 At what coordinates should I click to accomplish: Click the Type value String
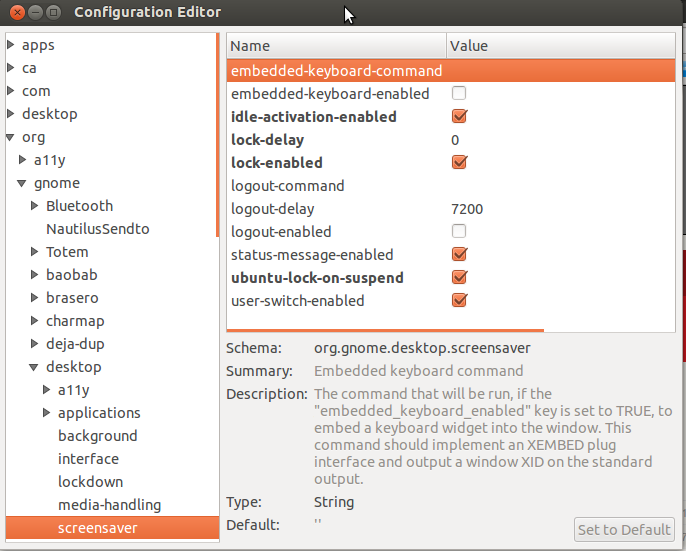pyautogui.click(x=334, y=502)
